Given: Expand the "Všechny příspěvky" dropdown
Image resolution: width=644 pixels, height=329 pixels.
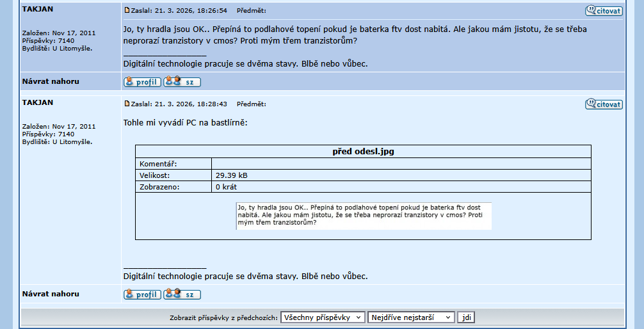Looking at the screenshot, I should pyautogui.click(x=323, y=317).
